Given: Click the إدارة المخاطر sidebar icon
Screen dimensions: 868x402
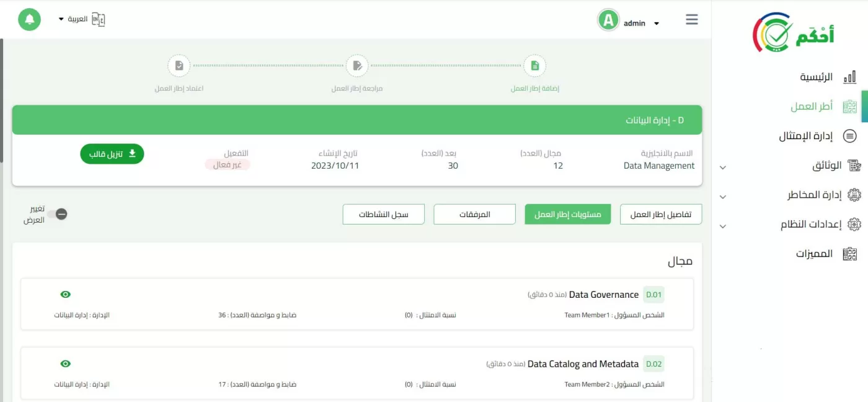Looking at the screenshot, I should (854, 195).
